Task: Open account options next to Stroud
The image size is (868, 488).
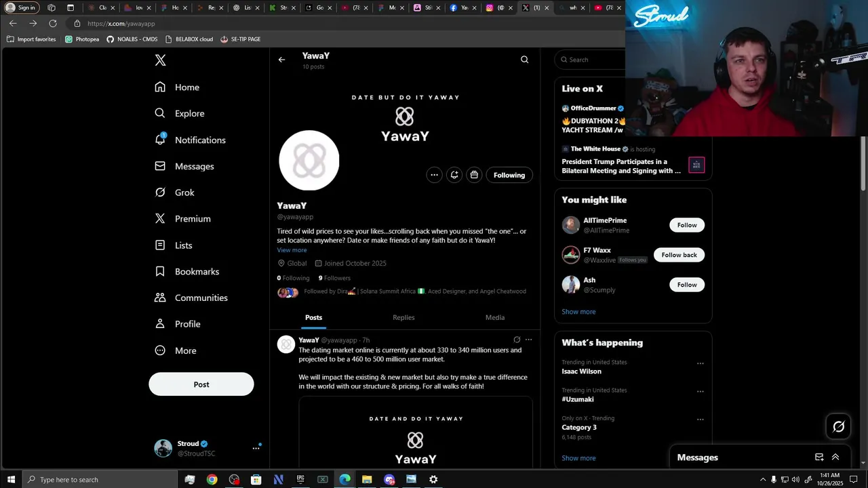Action: tap(256, 448)
